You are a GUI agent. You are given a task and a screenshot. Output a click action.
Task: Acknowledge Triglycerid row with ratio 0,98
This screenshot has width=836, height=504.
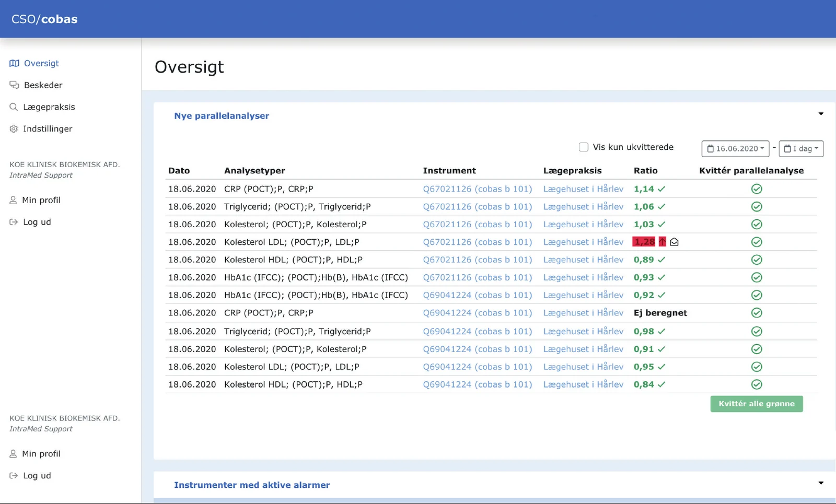click(756, 332)
